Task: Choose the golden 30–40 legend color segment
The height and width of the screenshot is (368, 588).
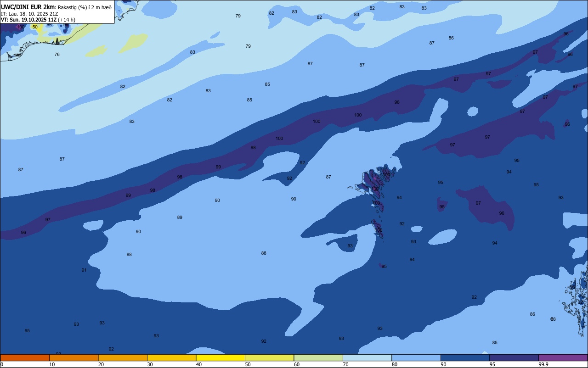Action: click(x=171, y=357)
